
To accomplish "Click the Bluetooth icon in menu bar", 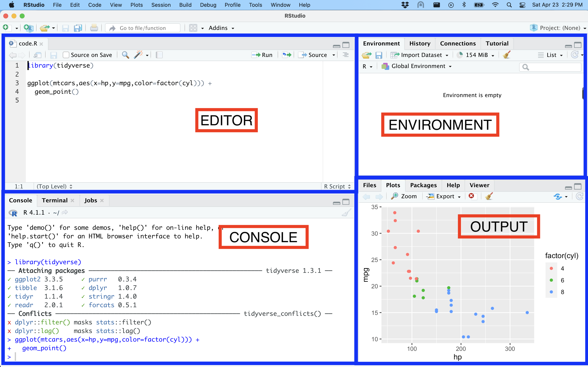I will 464,5.
